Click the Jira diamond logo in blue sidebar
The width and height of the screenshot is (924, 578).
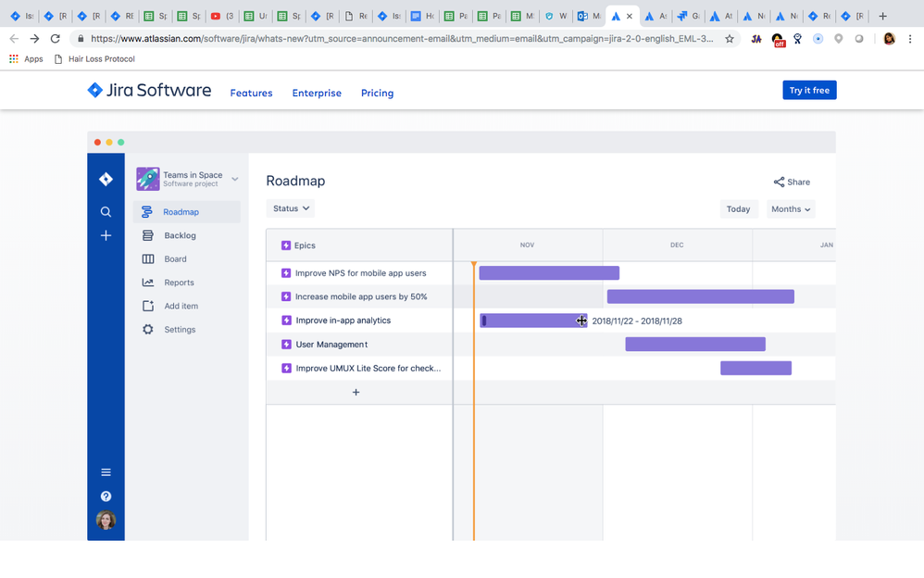[x=106, y=179]
